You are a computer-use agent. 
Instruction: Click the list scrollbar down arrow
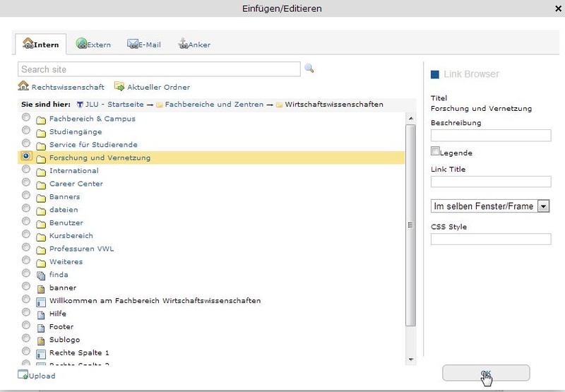coord(410,360)
